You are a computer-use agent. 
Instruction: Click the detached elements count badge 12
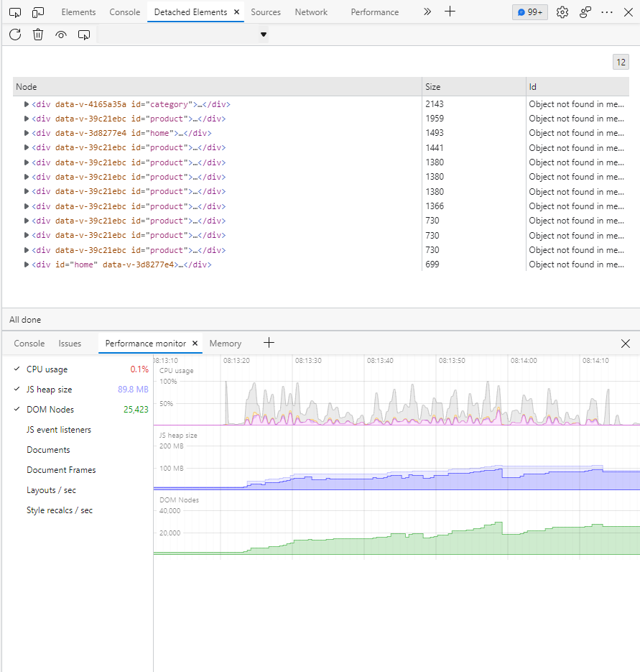coord(621,62)
